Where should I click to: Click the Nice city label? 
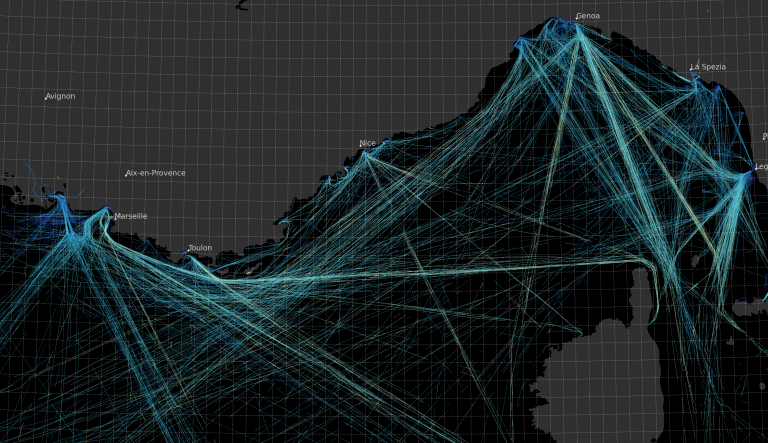point(369,143)
